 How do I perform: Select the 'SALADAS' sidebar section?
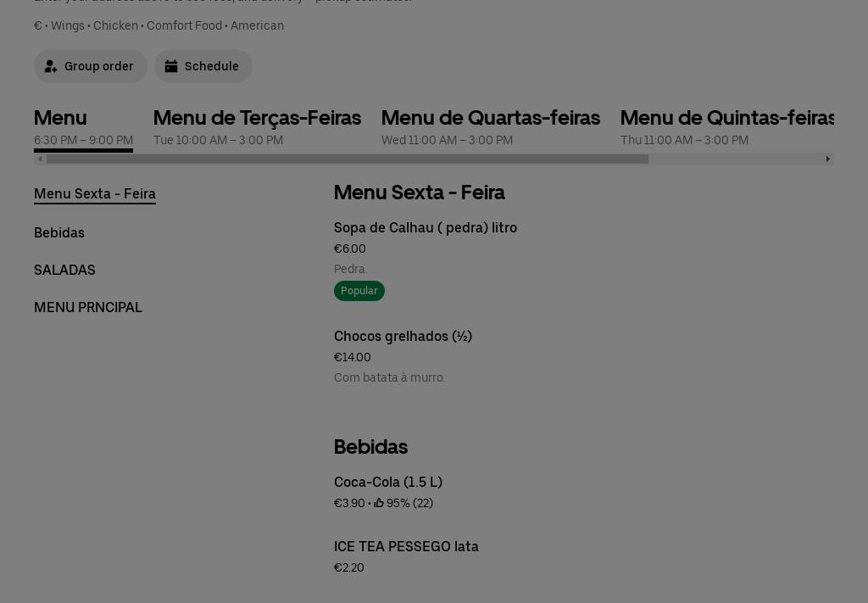click(64, 270)
